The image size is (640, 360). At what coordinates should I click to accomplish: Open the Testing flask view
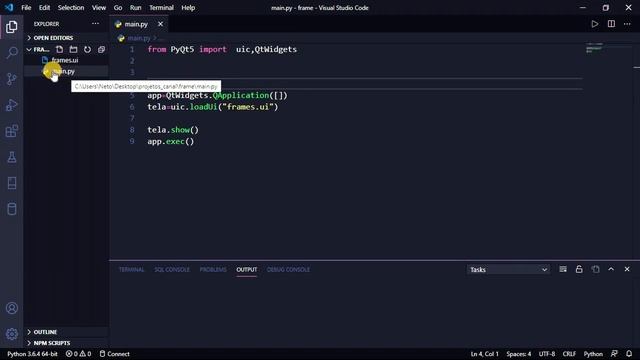coord(12,157)
